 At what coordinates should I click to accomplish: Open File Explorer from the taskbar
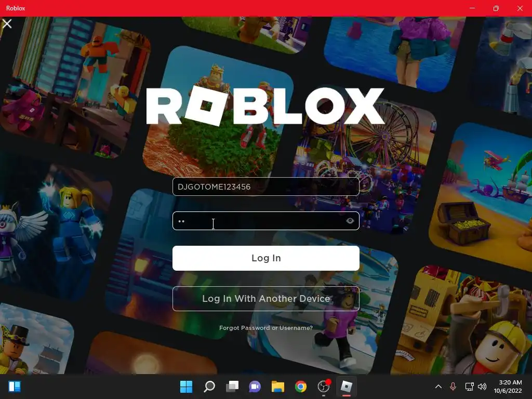point(278,387)
